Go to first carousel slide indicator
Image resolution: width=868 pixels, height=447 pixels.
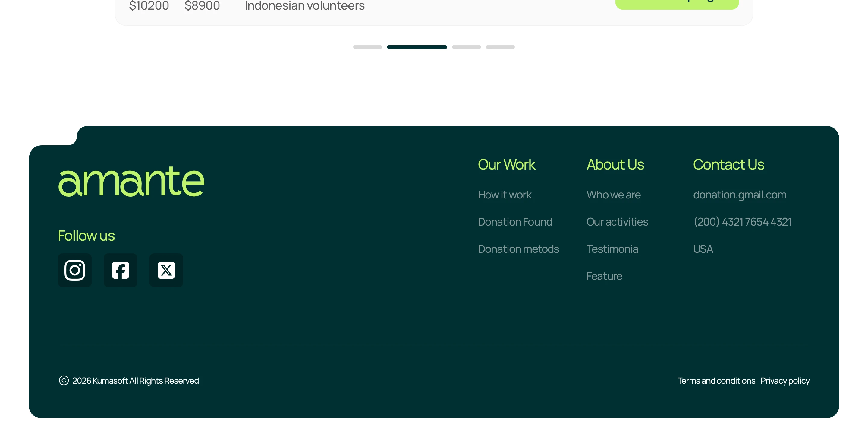[368, 47]
